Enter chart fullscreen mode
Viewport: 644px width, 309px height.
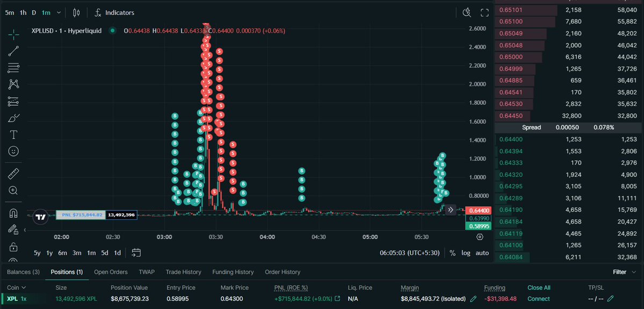[x=484, y=13]
